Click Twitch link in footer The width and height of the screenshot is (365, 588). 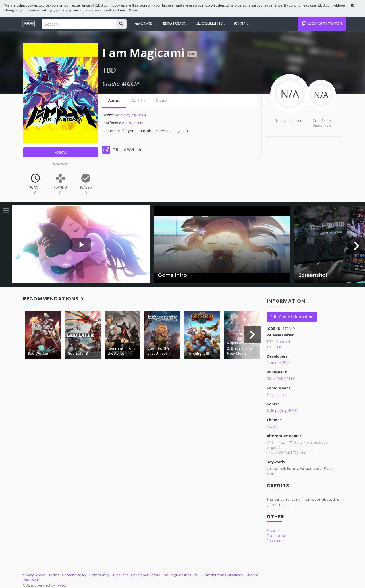[x=61, y=585]
